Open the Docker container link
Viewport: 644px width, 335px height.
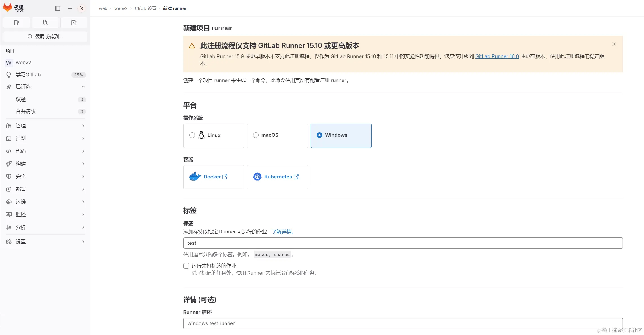point(212,177)
